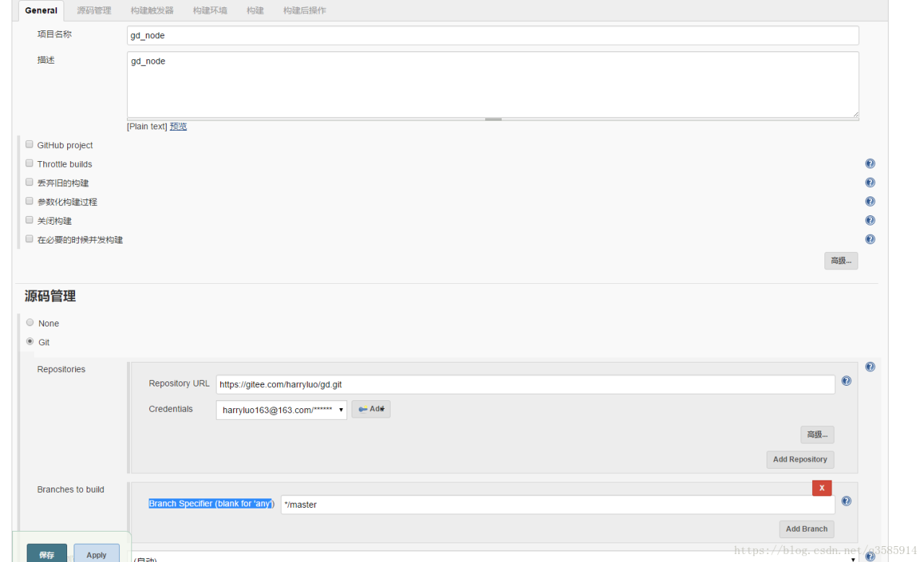924x562 pixels.
Task: Go to the 源码管理 tab
Action: pos(94,11)
